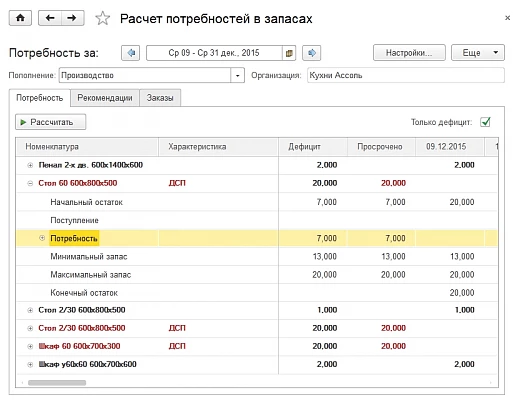The image size is (518, 400).
Task: Click Характеристика column header
Action: click(218, 147)
